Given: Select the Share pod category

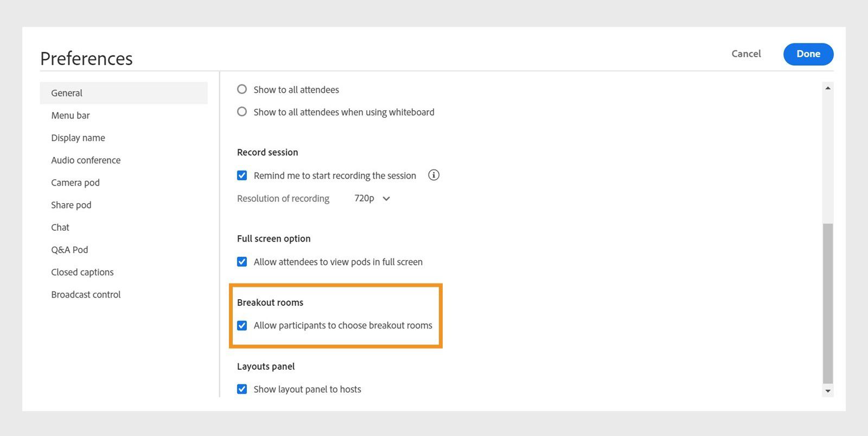Looking at the screenshot, I should coord(71,205).
